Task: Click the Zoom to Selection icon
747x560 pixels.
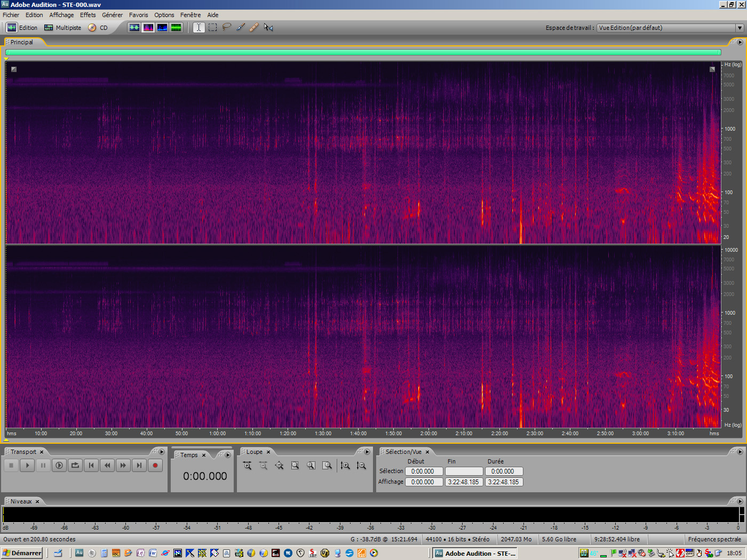Action: (x=295, y=465)
